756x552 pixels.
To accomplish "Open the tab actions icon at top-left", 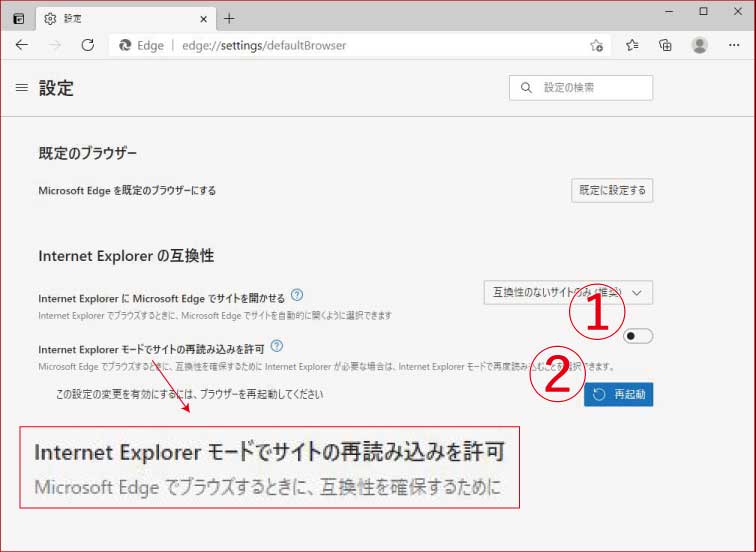I will click(18, 18).
